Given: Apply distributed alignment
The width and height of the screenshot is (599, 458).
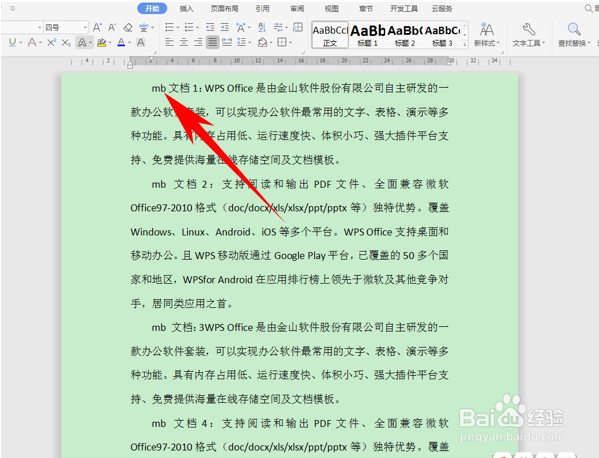Looking at the screenshot, I should (227, 42).
